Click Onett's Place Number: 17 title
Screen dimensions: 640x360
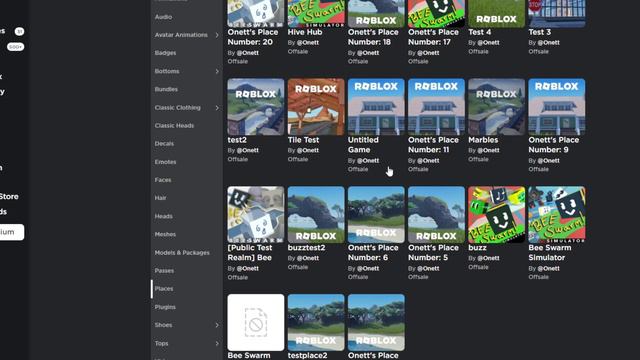433,37
